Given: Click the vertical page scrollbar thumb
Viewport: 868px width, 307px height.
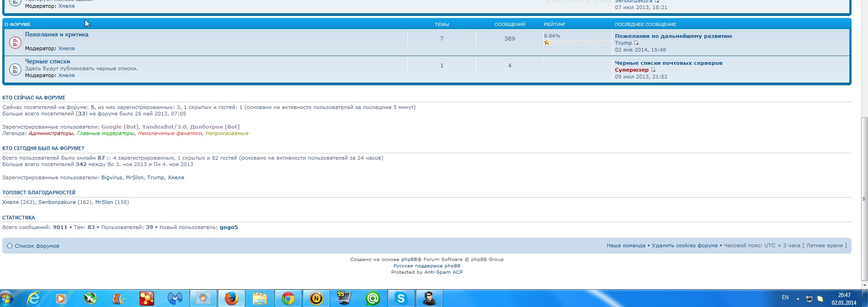Looking at the screenshot, I should click(864, 199).
